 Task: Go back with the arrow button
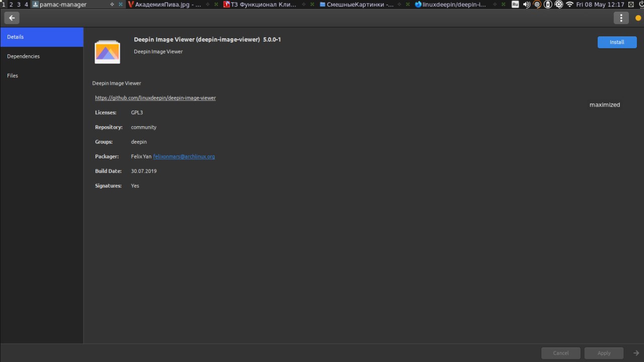[12, 18]
